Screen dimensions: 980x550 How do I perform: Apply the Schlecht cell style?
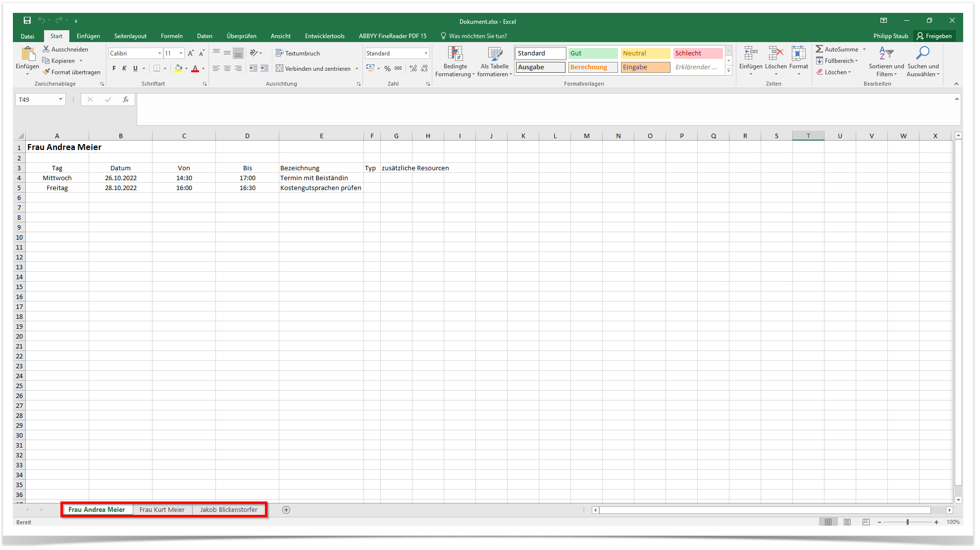coord(698,53)
